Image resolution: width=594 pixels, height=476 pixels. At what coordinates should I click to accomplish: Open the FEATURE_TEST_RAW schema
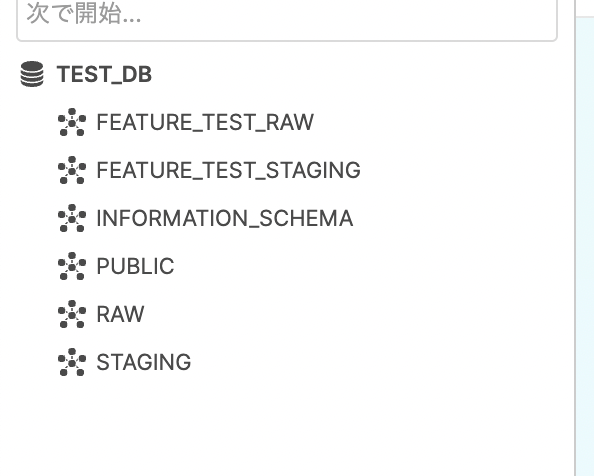(x=205, y=122)
